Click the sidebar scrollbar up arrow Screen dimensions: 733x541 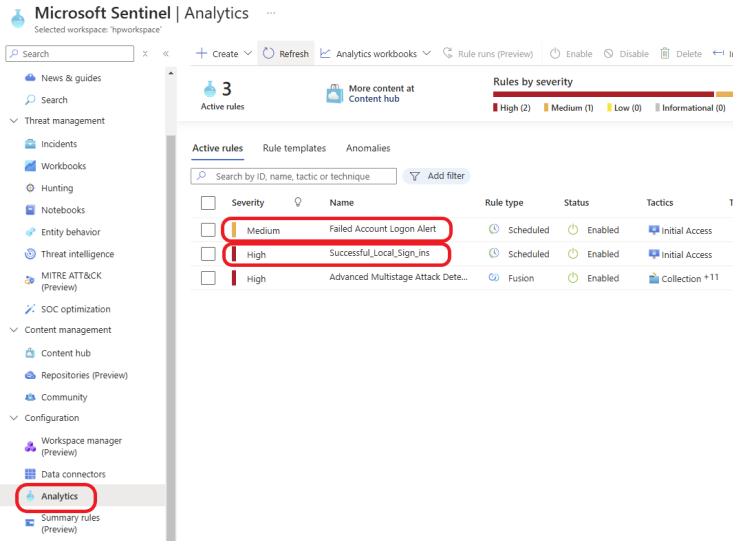pos(171,73)
